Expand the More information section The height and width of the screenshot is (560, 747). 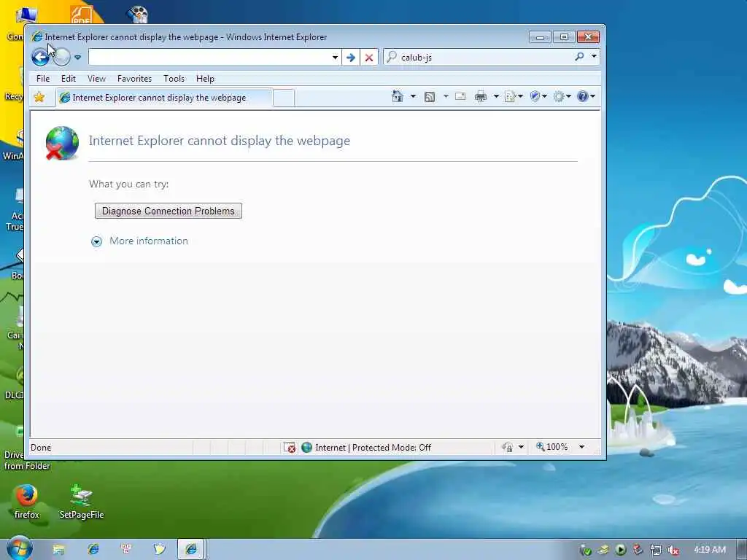[x=96, y=242]
